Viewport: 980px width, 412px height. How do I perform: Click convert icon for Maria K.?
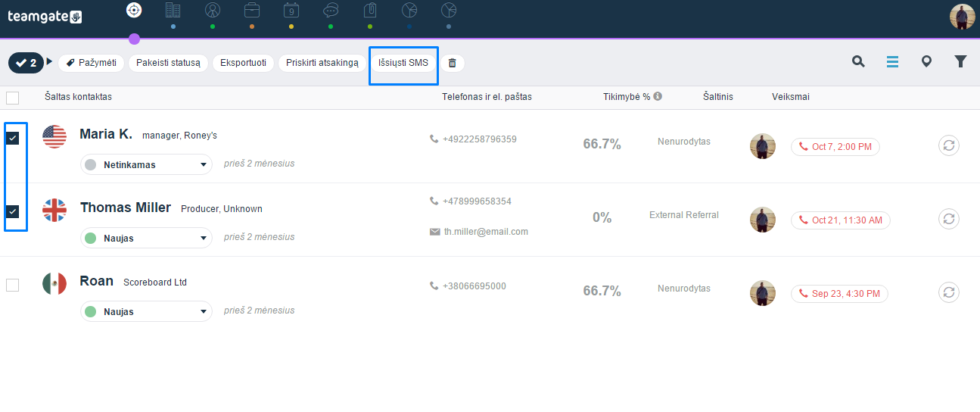(x=949, y=146)
